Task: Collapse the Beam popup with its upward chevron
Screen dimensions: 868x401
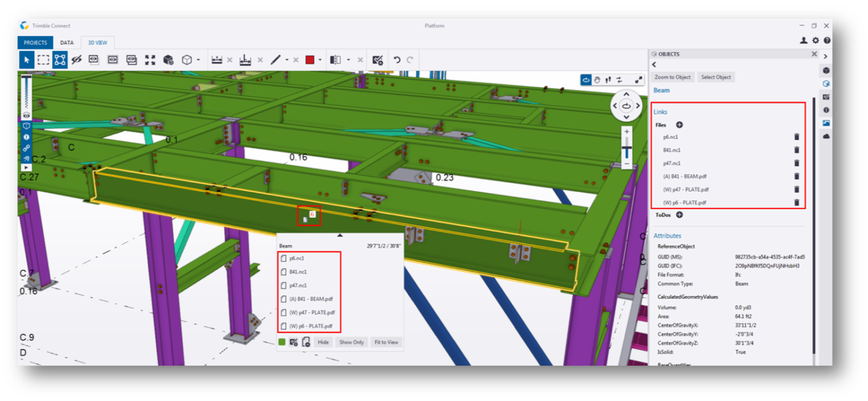Action: [x=340, y=235]
